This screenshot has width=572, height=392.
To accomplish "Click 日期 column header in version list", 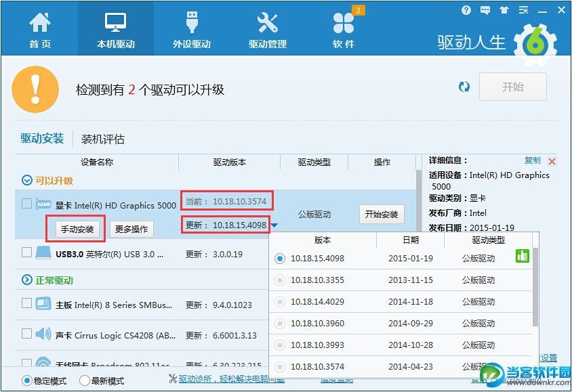I will (411, 240).
